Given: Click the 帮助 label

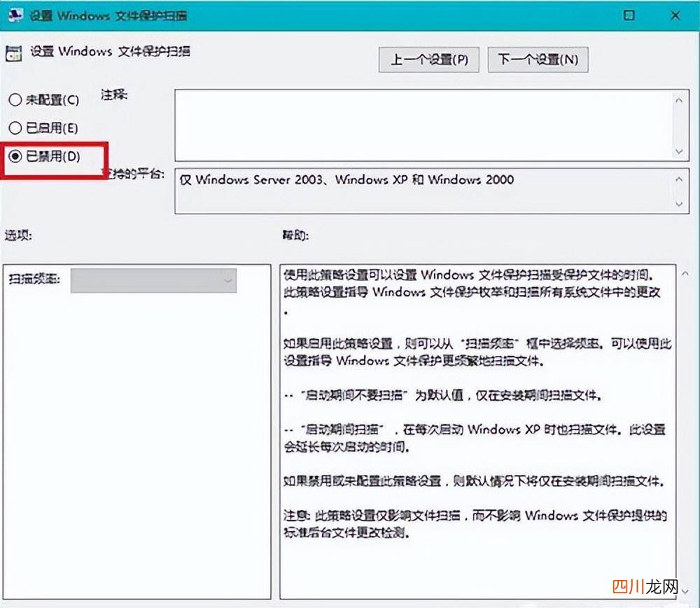Looking at the screenshot, I should tap(295, 235).
